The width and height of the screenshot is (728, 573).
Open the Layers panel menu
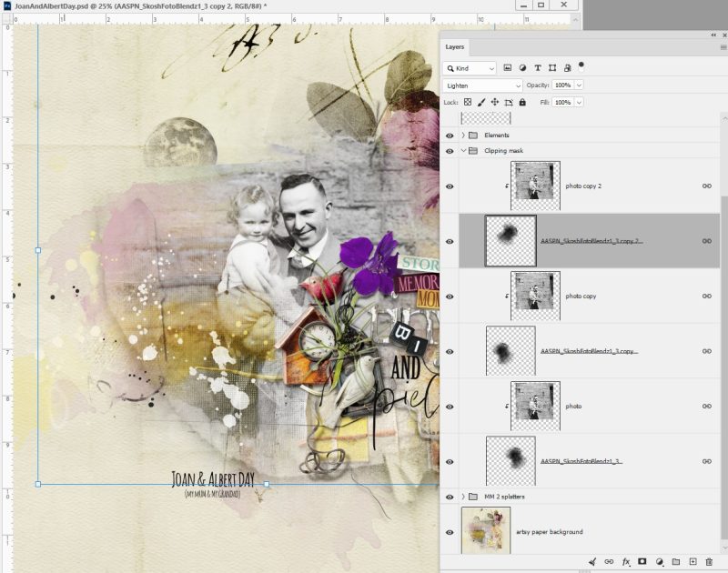(723, 47)
